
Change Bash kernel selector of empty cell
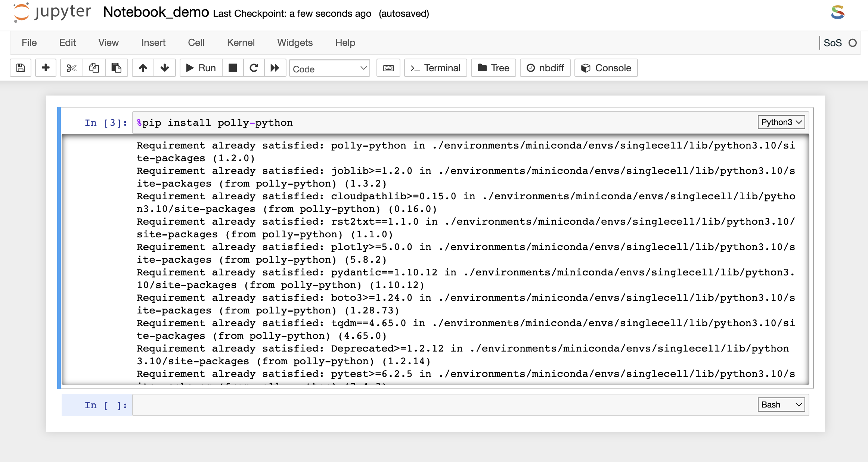[x=781, y=405]
